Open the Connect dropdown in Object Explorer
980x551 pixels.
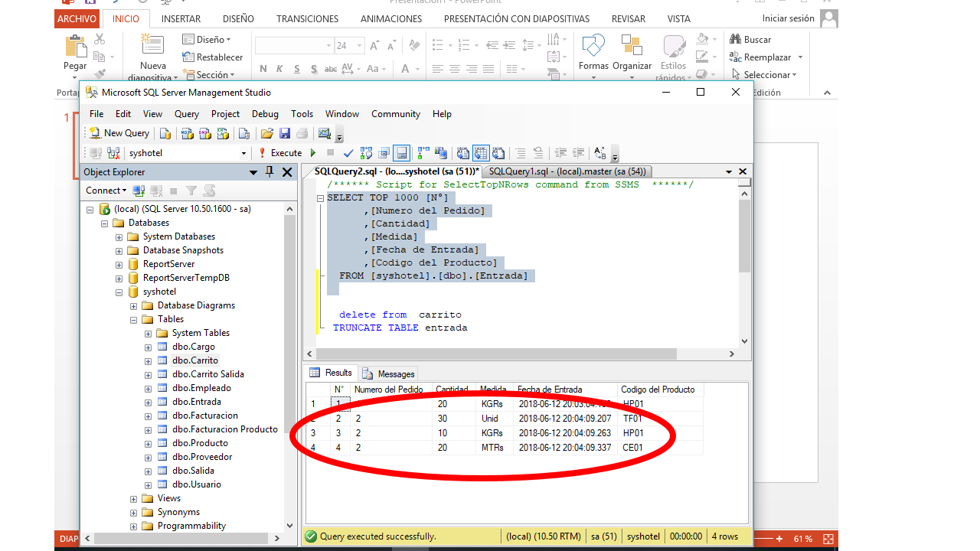click(x=106, y=191)
